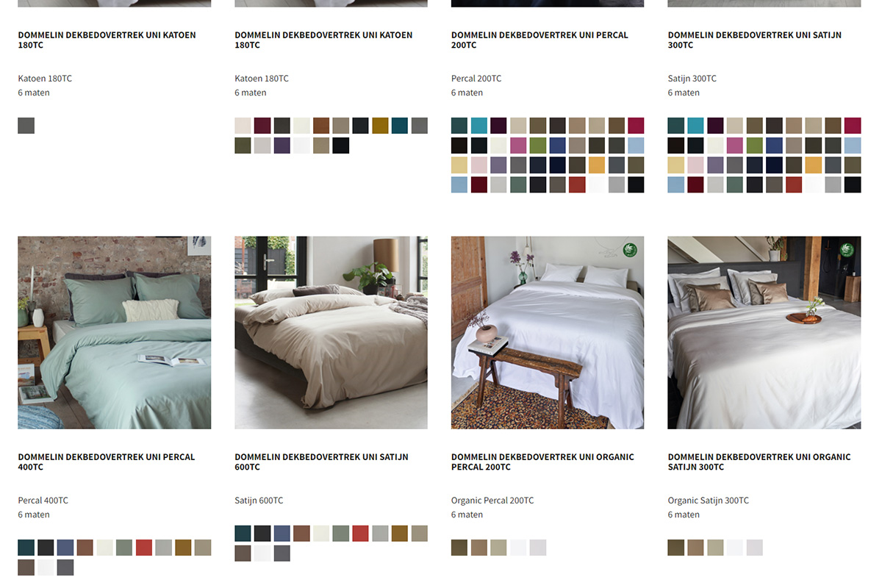Follow the Uni Organic Satijn 300TC title link
Image resolution: width=882 pixels, height=588 pixels.
tap(759, 462)
